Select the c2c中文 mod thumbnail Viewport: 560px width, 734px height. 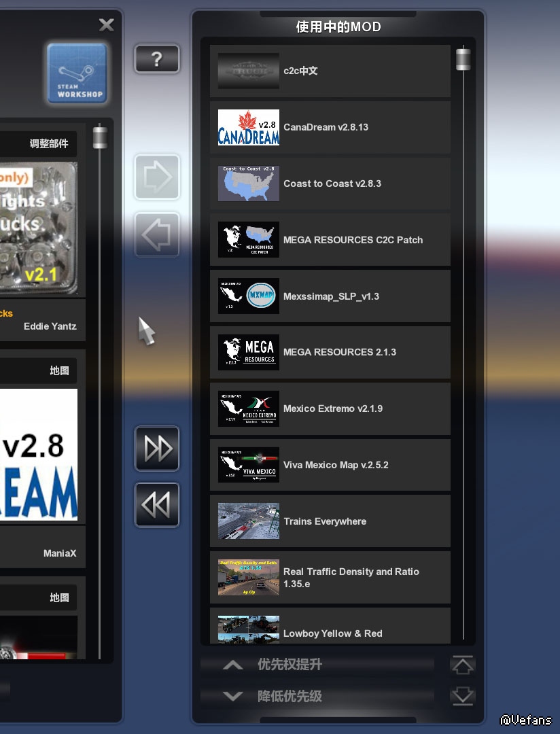click(x=249, y=71)
